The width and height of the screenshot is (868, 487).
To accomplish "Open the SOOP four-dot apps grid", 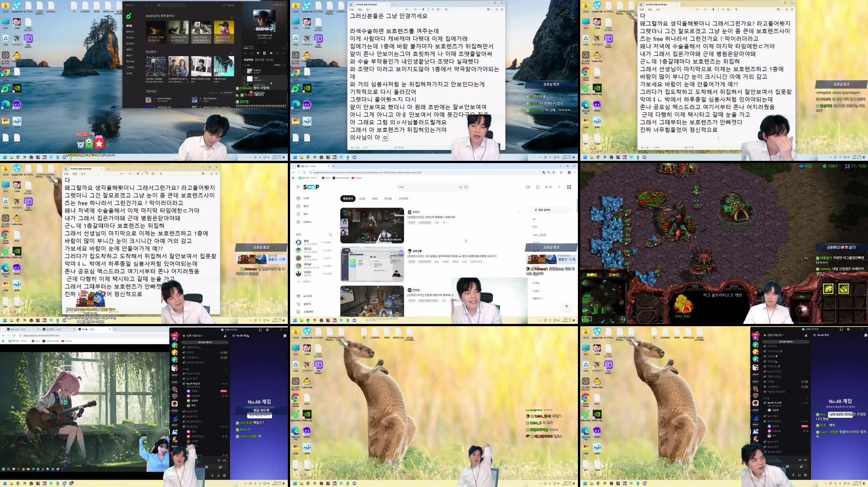I will [x=569, y=187].
